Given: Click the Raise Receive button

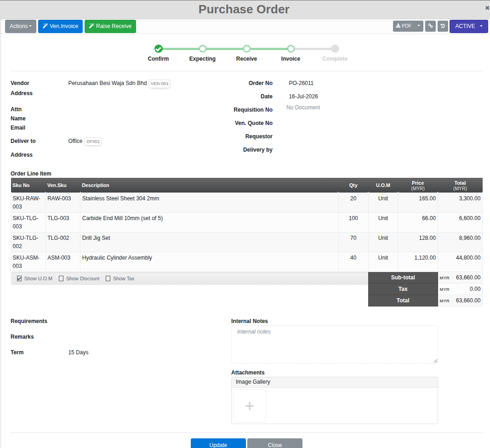Looking at the screenshot, I should pyautogui.click(x=110, y=26).
